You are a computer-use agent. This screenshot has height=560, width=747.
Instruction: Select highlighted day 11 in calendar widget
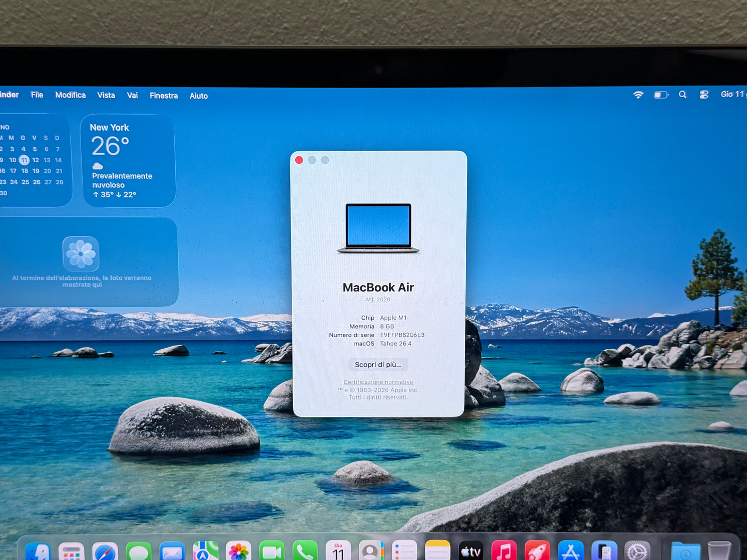[24, 160]
